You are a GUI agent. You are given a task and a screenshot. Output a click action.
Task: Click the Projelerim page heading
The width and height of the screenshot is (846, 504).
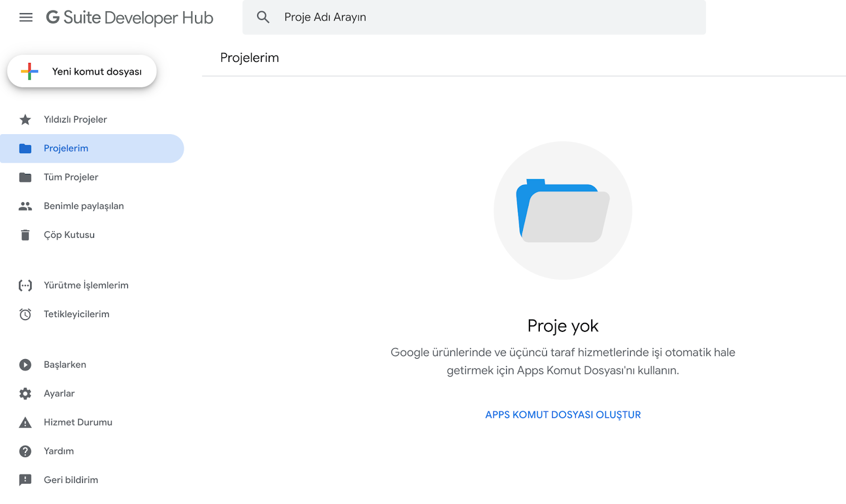250,58
